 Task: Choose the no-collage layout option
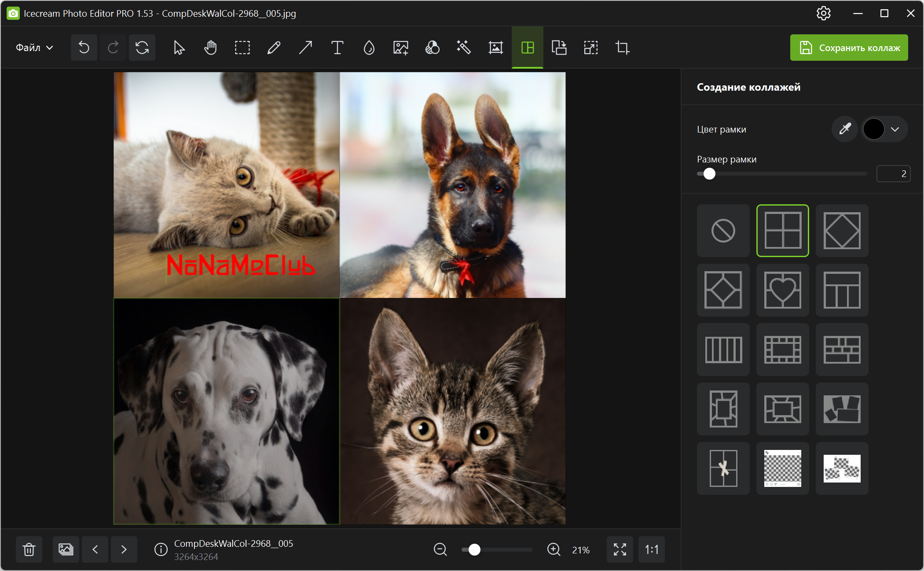(723, 230)
